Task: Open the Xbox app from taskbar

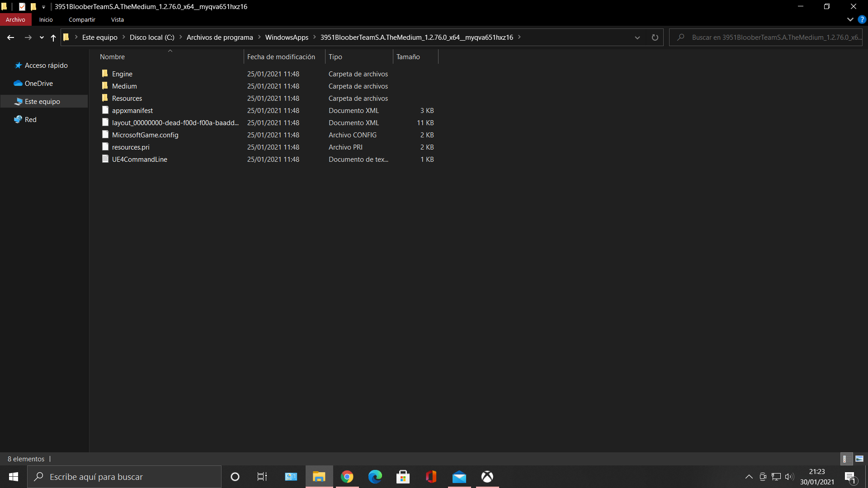Action: point(487,477)
